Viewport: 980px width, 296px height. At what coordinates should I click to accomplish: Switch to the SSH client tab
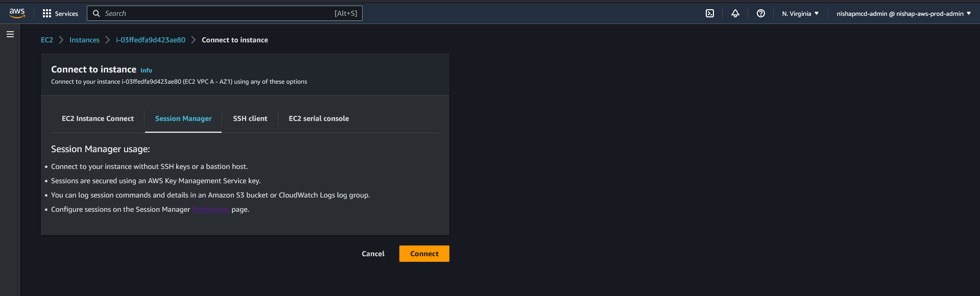250,118
